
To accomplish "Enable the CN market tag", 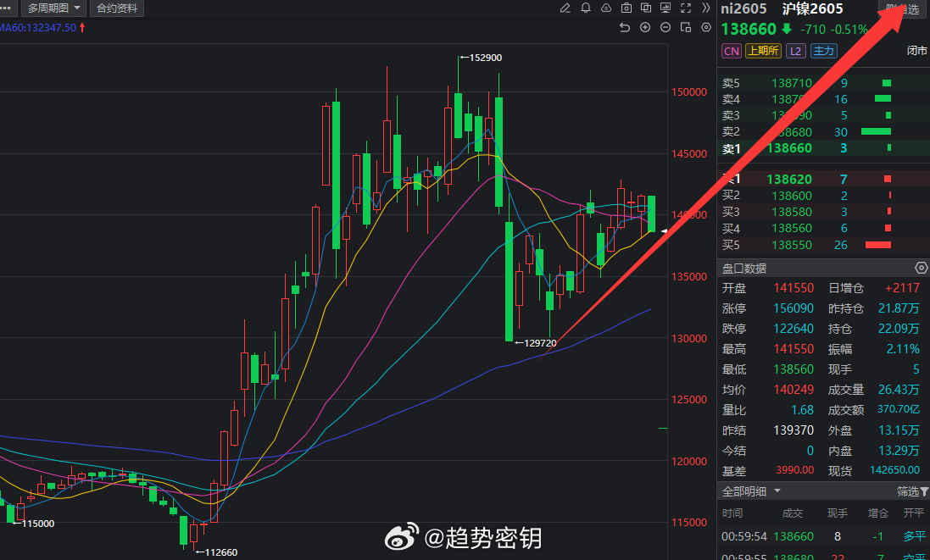I will point(731,51).
